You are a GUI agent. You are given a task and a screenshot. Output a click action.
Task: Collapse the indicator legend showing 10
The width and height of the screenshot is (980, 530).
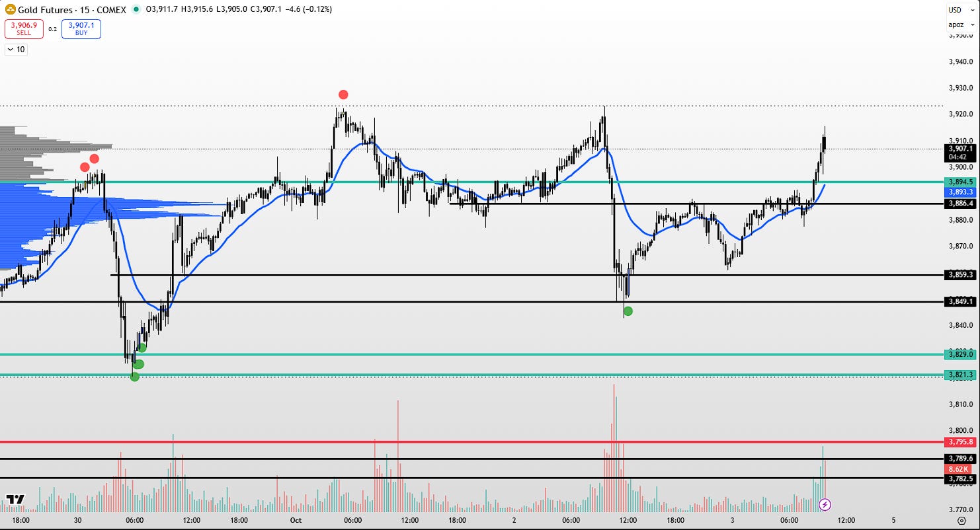point(16,50)
